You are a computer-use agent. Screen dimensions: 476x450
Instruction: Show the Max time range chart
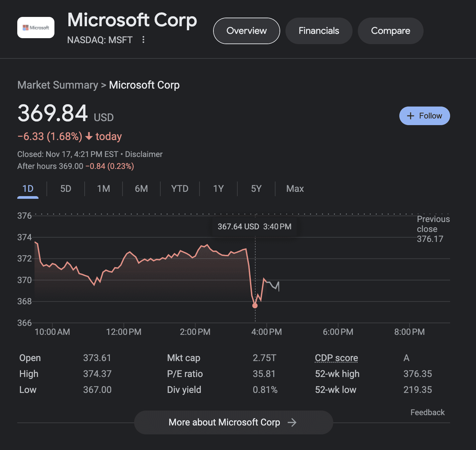(295, 188)
